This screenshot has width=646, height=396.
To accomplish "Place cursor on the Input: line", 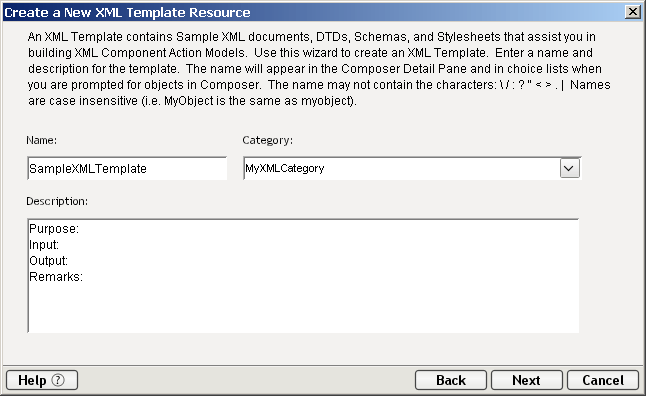I will coord(44,245).
